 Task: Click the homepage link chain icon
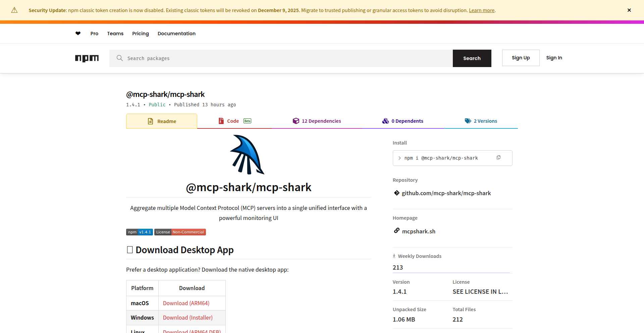tap(396, 231)
